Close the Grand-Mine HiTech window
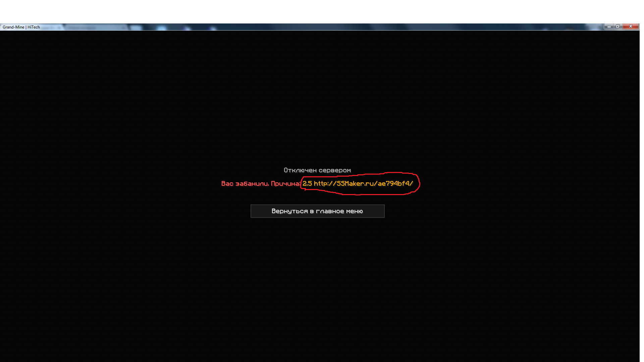The height and width of the screenshot is (362, 644). 631,26
